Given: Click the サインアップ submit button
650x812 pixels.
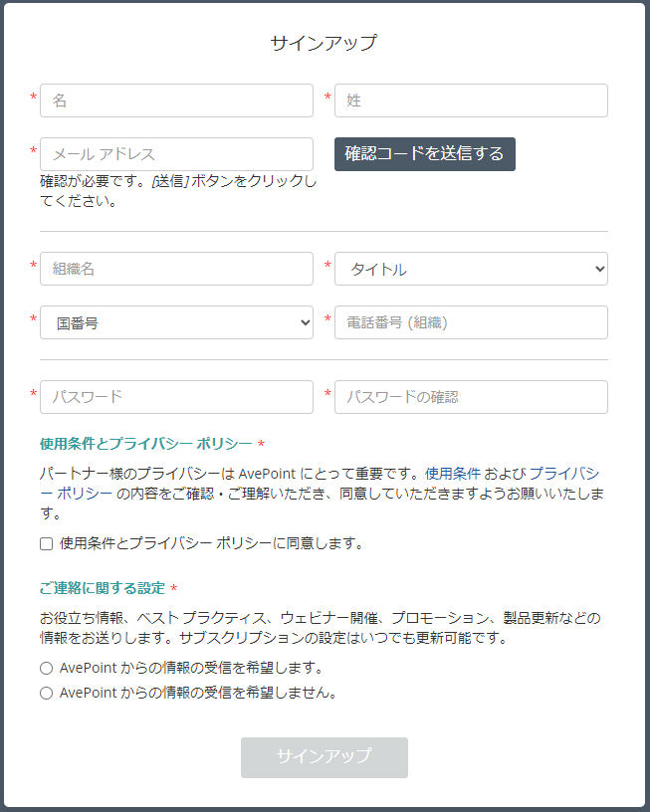Looking at the screenshot, I should click(325, 757).
